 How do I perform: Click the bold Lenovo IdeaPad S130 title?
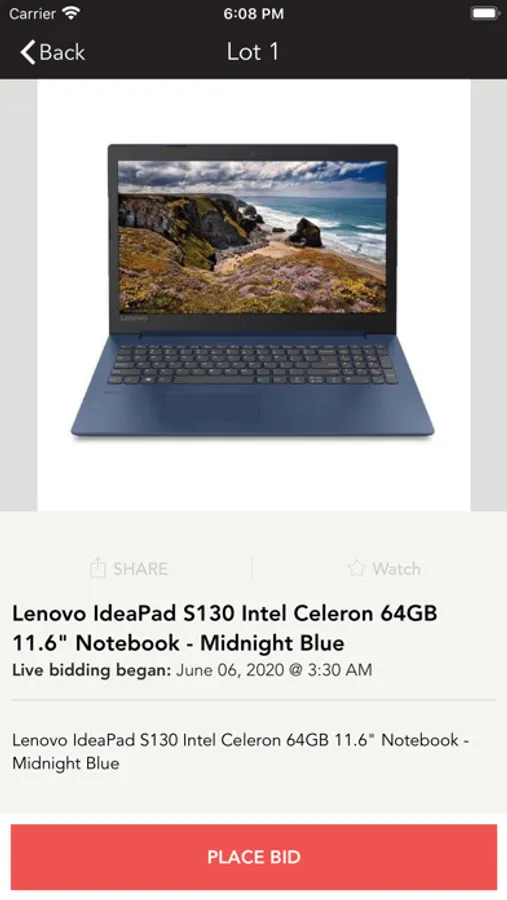[x=225, y=628]
